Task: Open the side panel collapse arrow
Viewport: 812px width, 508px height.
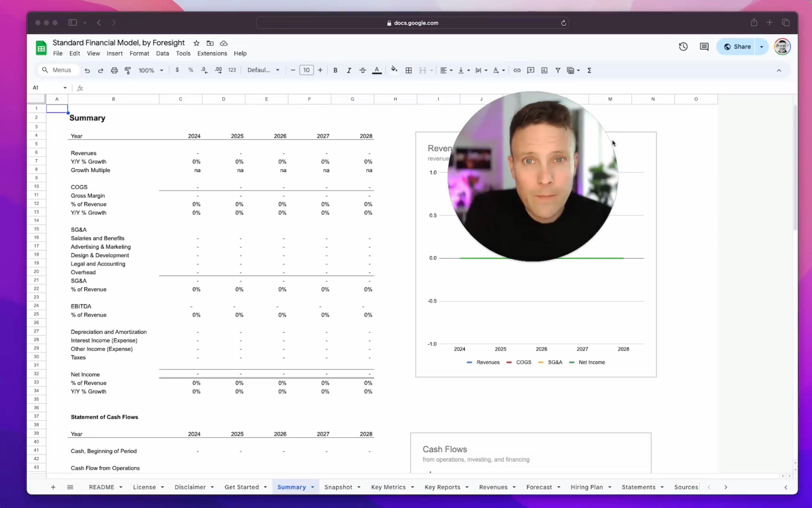Action: pos(786,487)
